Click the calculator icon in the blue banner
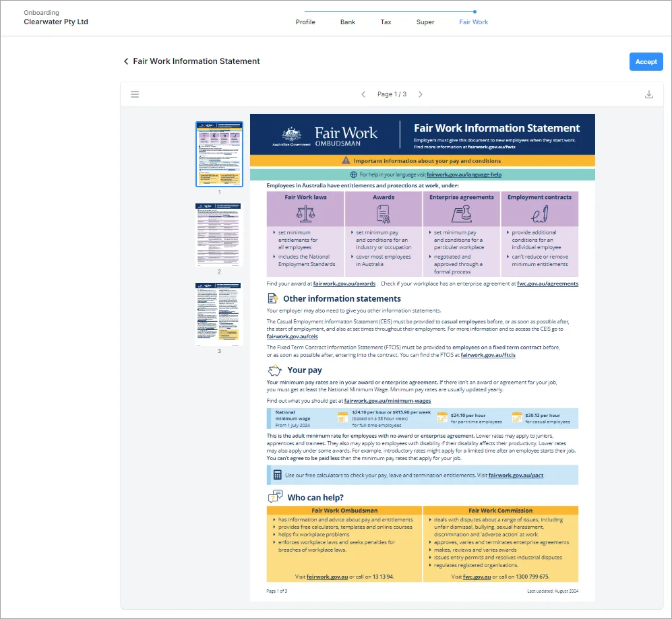This screenshot has height=619, width=672. click(277, 475)
